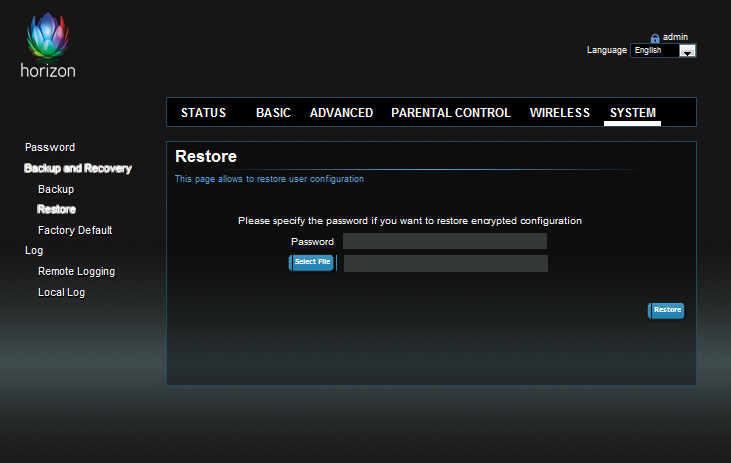Select the SYSTEM tab
The height and width of the screenshot is (463, 731).
(633, 113)
